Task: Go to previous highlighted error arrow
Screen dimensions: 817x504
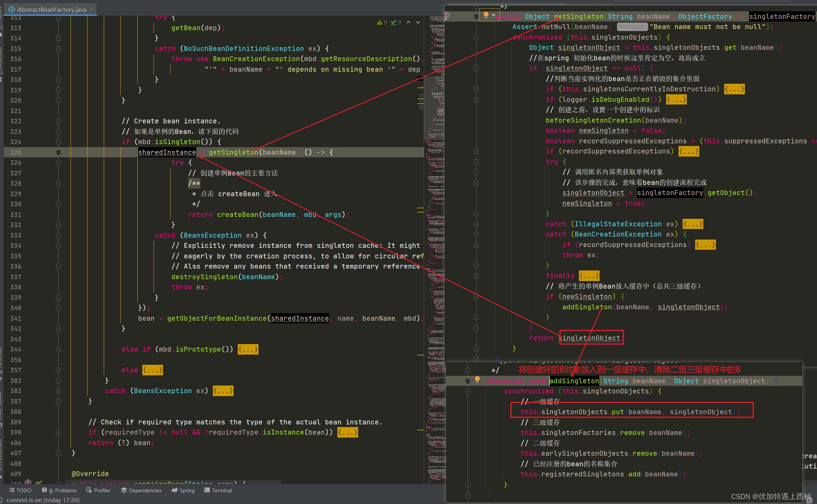Action: point(408,23)
